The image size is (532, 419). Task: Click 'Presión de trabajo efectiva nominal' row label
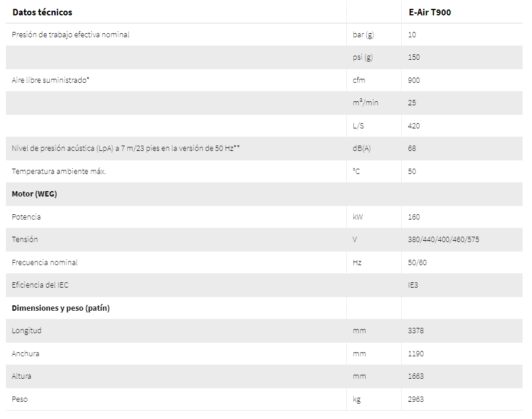(70, 34)
